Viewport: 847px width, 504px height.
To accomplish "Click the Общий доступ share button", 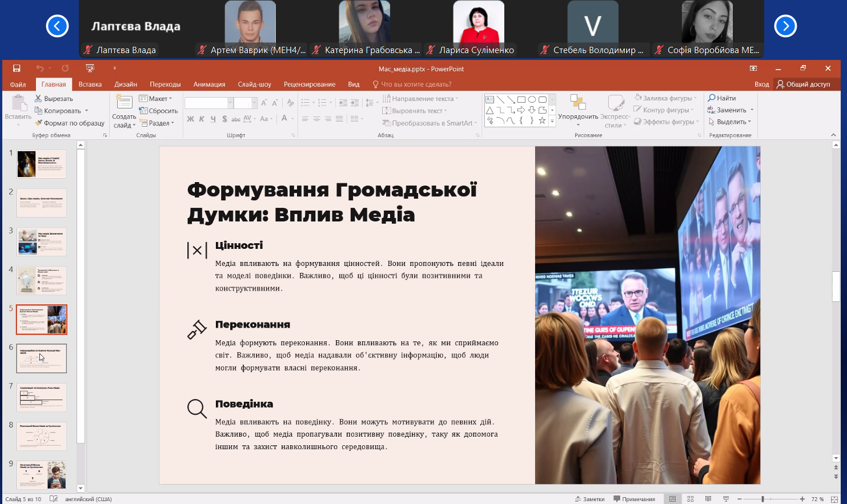I will tap(803, 84).
